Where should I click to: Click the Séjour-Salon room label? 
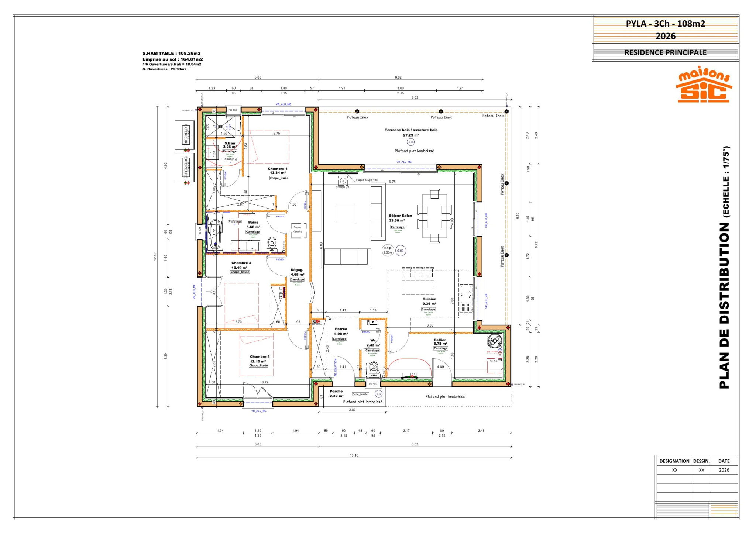coord(400,216)
